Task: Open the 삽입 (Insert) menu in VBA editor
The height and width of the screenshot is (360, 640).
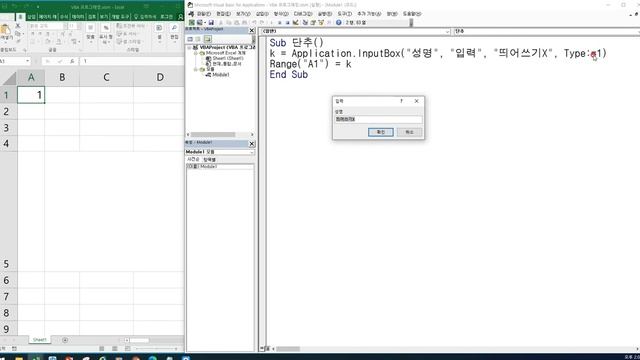Action: pyautogui.click(x=262, y=14)
